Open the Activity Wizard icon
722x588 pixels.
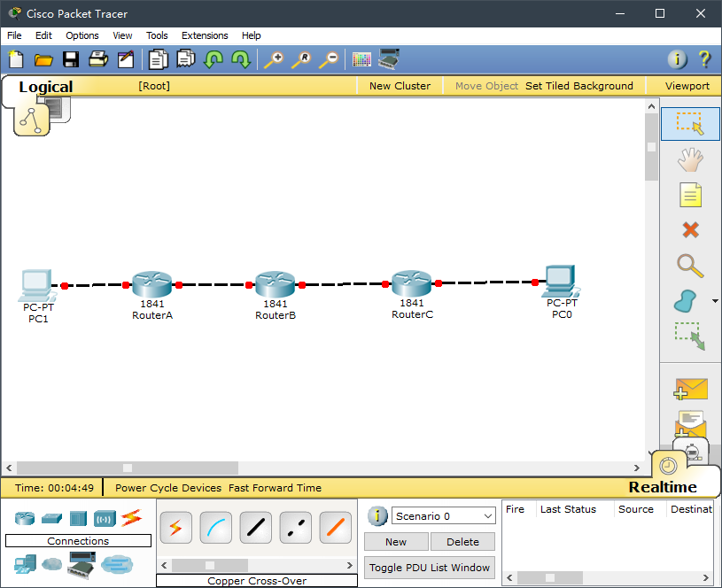(x=126, y=59)
